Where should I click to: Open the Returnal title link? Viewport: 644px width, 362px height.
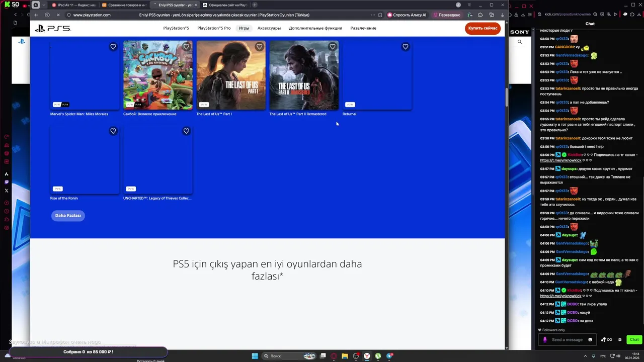pos(349,114)
